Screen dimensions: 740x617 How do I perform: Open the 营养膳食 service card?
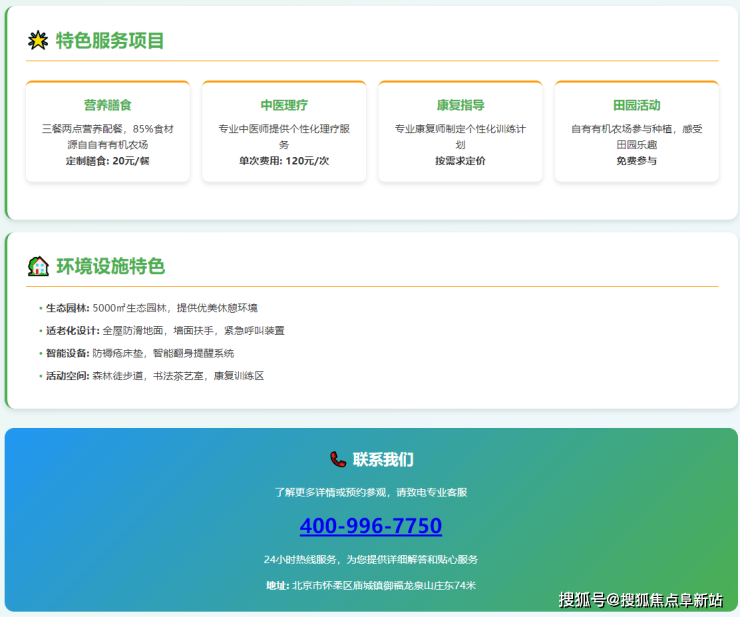click(x=107, y=131)
